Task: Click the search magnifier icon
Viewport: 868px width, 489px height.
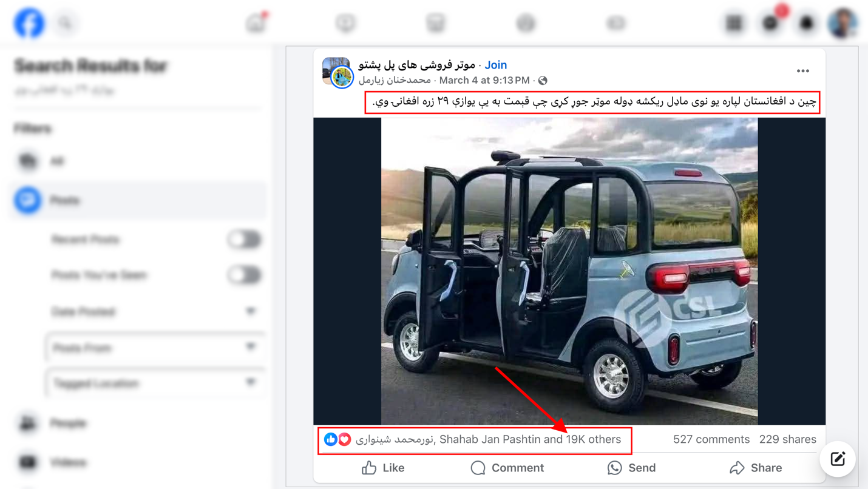Action: [66, 23]
